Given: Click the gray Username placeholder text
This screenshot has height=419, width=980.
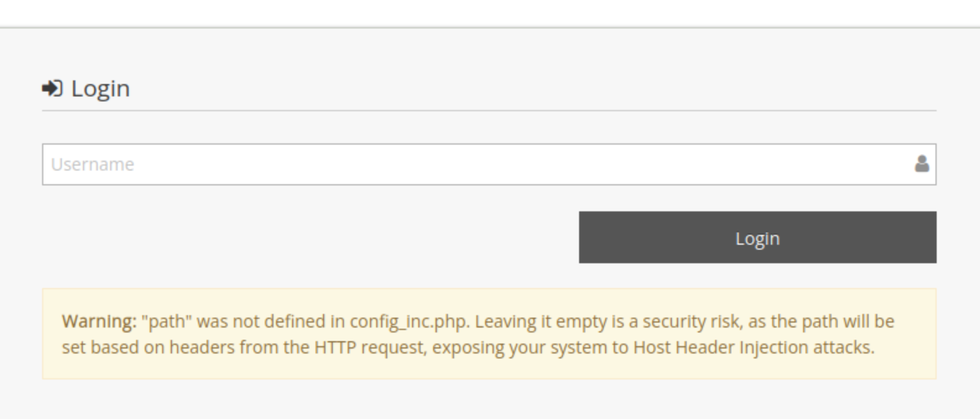Looking at the screenshot, I should (92, 164).
